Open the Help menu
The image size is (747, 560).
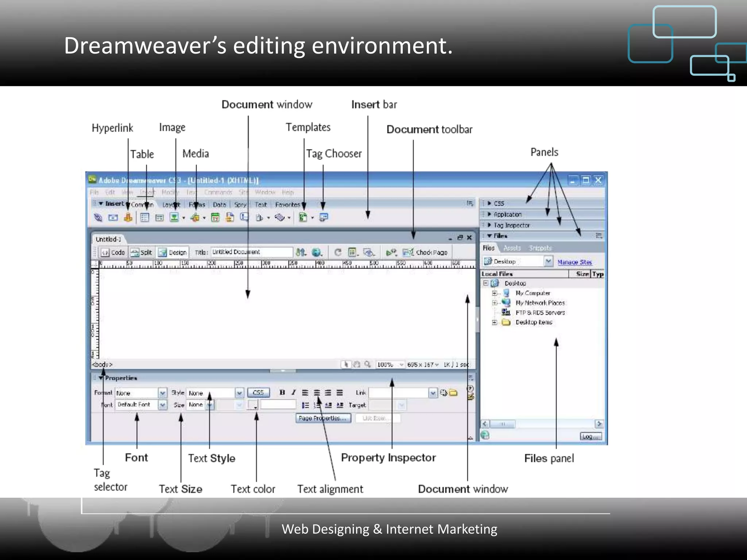(x=287, y=192)
